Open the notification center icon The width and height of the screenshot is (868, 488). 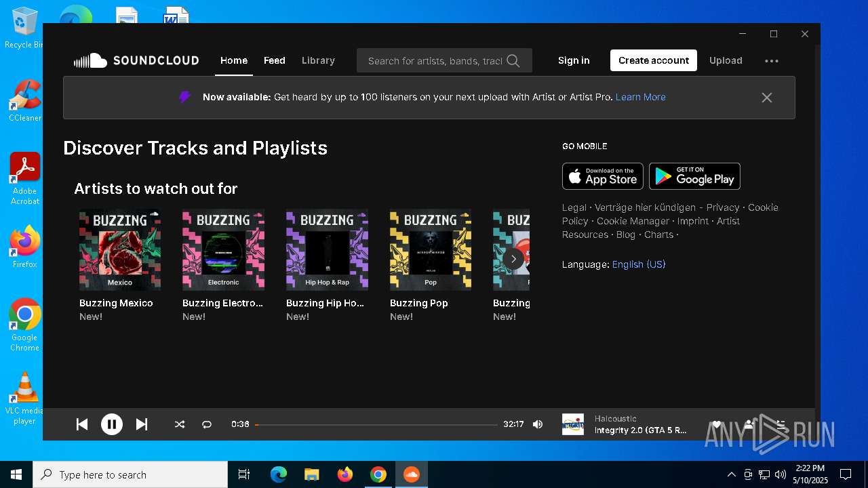(846, 474)
